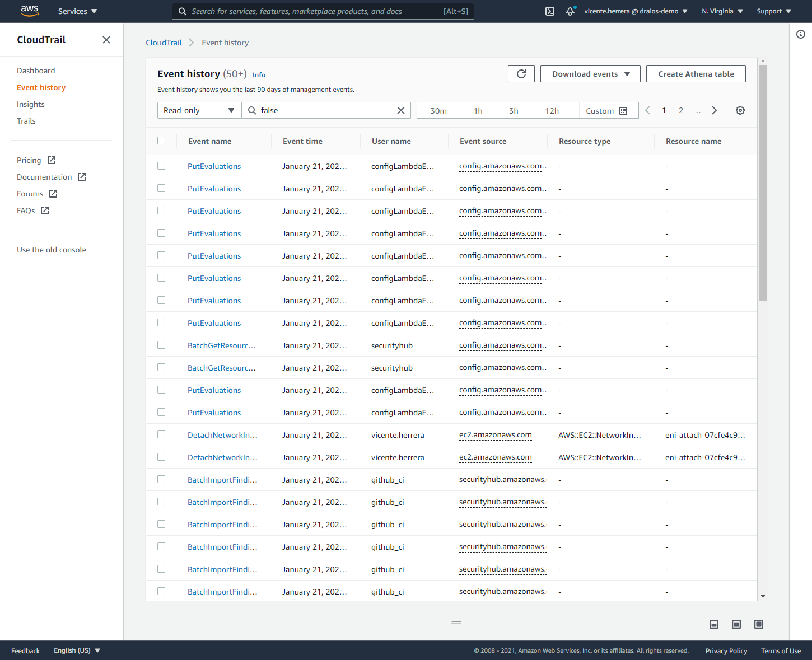
Task: Click the AWS logo home icon
Action: pos(30,11)
